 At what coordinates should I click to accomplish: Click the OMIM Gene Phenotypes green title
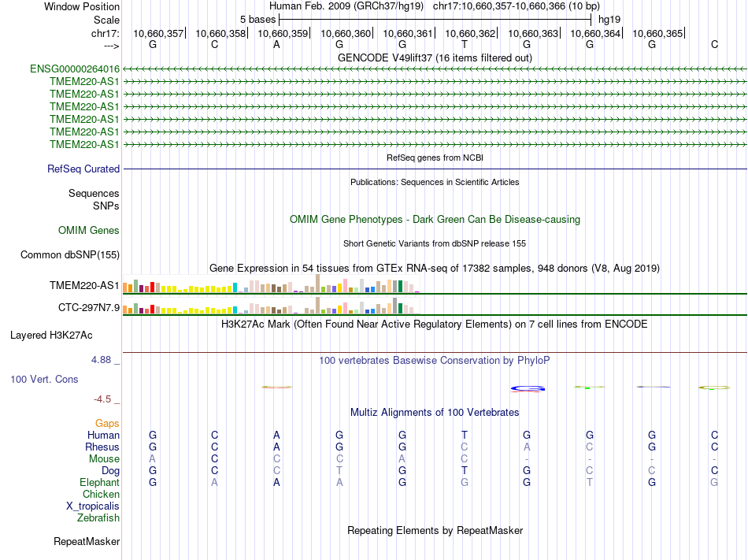pos(435,220)
